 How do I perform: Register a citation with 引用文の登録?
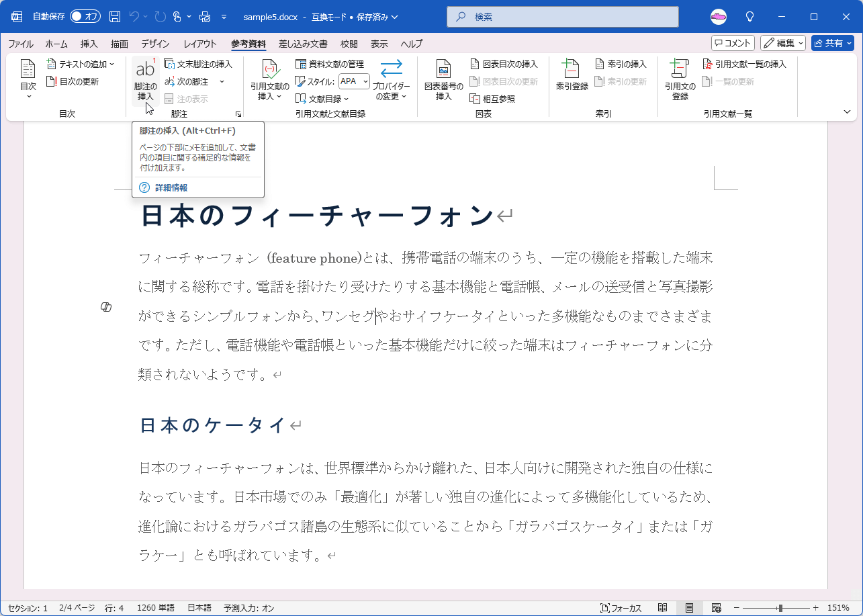coord(679,79)
